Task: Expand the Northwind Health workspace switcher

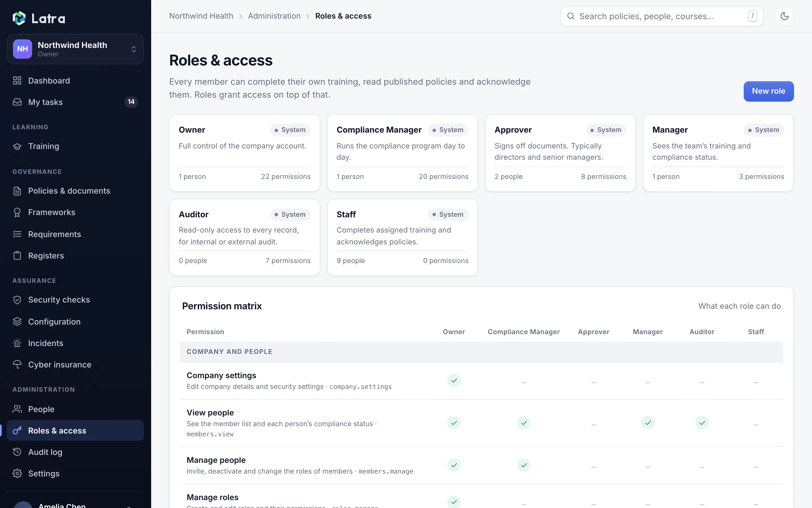Action: pyautogui.click(x=75, y=49)
